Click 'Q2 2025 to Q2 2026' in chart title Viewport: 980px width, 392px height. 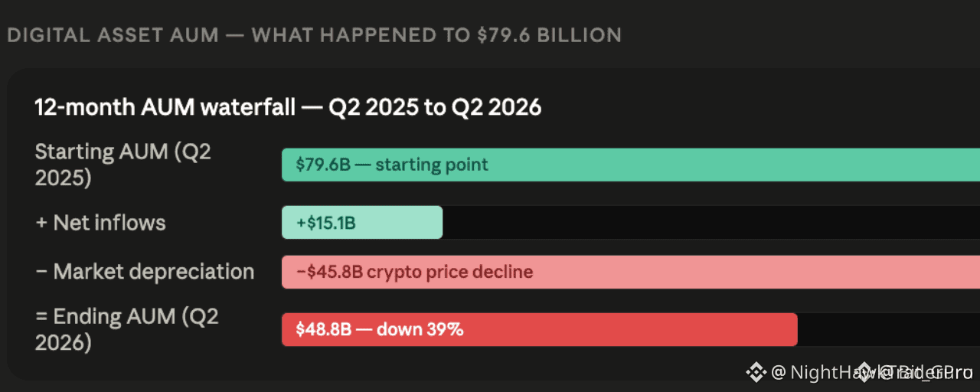435,107
